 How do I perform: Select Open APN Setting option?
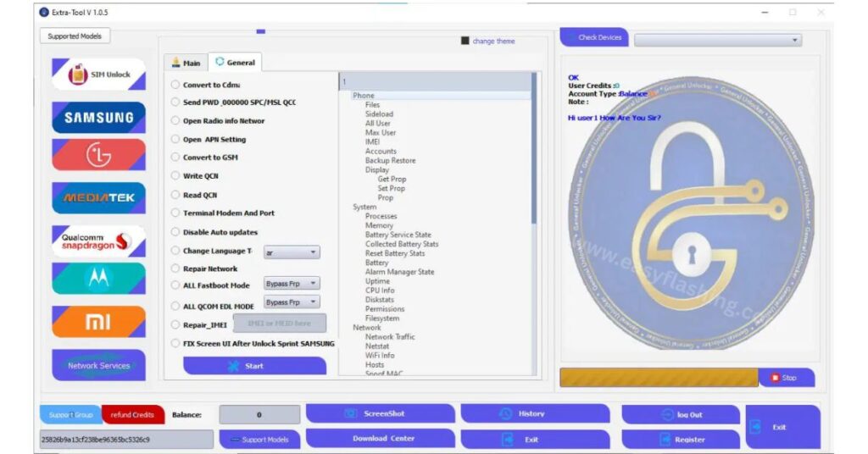(x=175, y=140)
